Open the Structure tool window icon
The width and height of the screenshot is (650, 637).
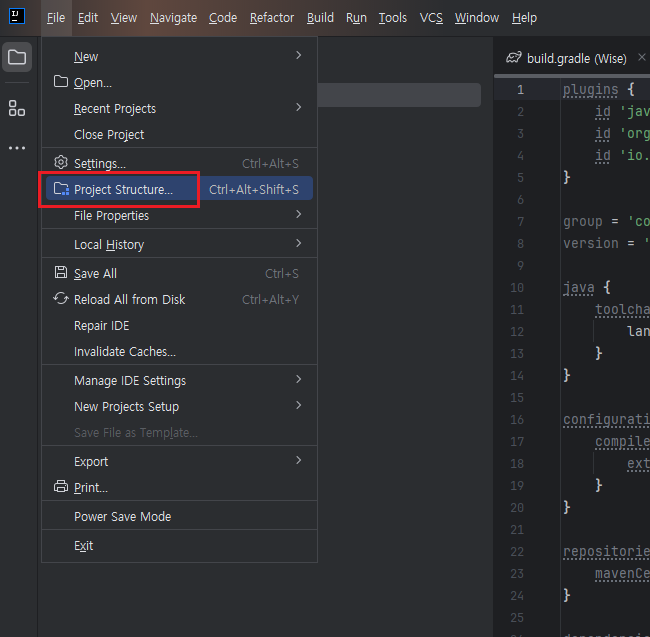point(17,108)
